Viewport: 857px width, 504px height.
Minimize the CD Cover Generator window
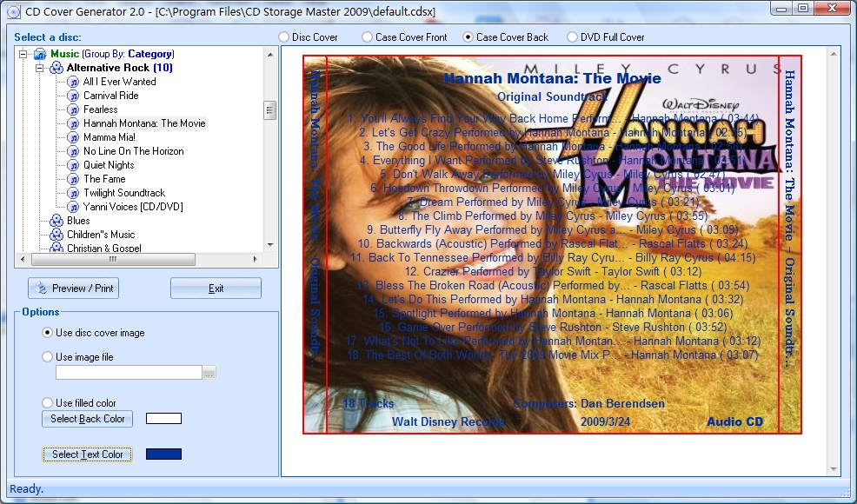(x=781, y=8)
